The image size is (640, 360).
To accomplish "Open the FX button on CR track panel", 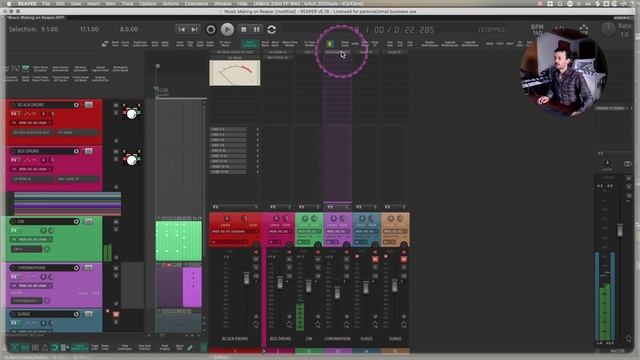I will tap(14, 231).
